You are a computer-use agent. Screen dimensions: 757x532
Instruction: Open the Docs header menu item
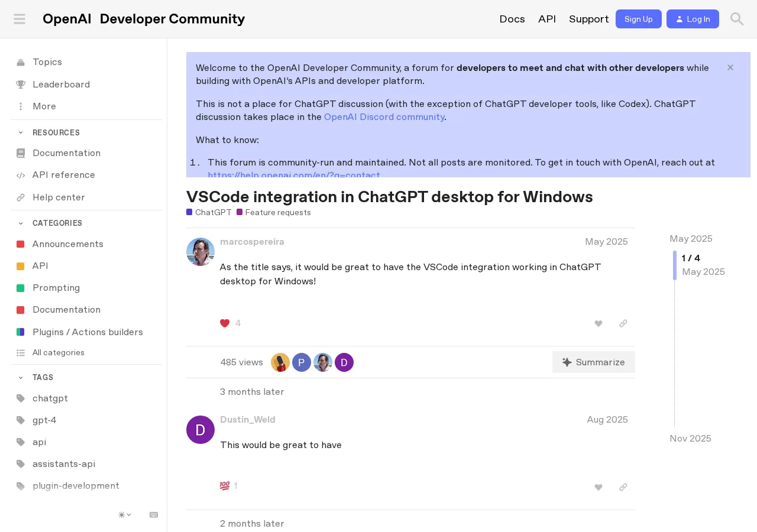[512, 19]
